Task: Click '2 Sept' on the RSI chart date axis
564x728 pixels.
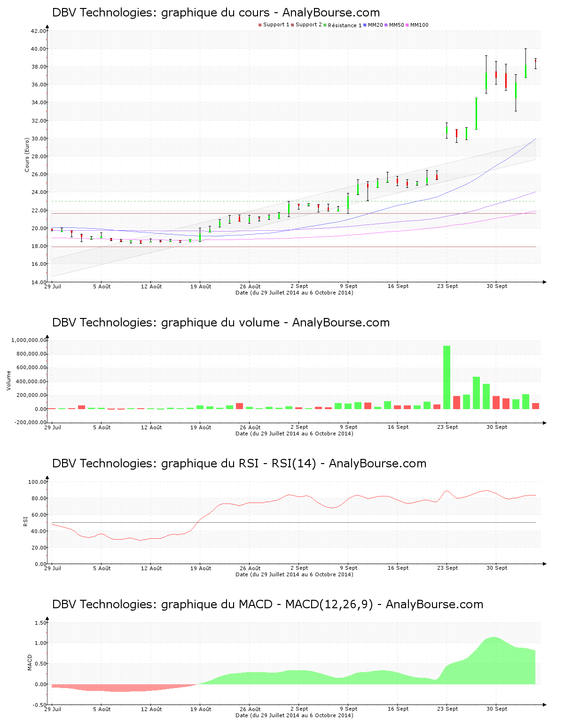Action: pos(299,568)
